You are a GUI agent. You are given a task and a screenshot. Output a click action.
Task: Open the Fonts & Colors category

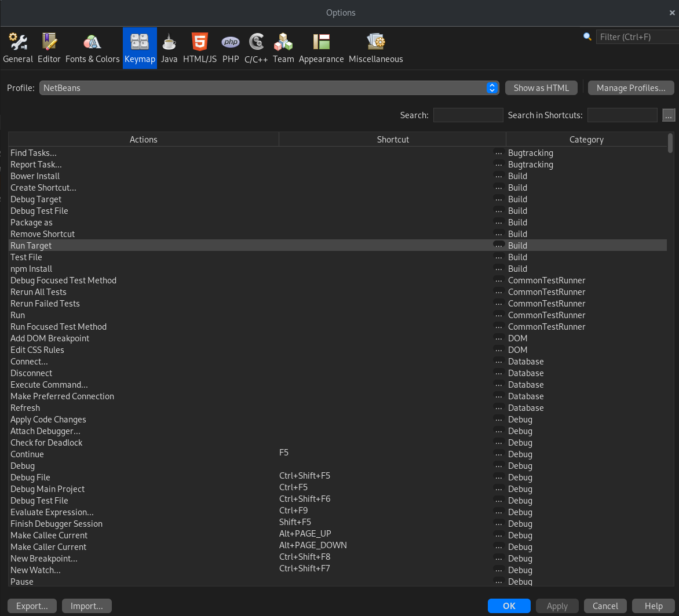pyautogui.click(x=92, y=48)
